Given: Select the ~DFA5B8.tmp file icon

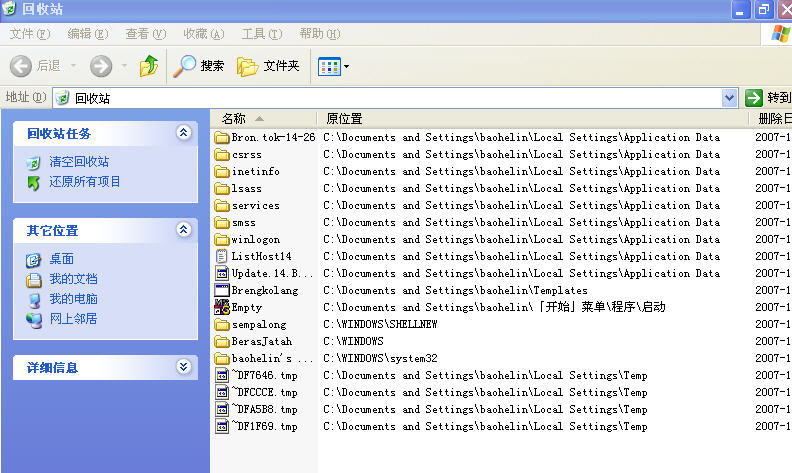Looking at the screenshot, I should pyautogui.click(x=222, y=409).
